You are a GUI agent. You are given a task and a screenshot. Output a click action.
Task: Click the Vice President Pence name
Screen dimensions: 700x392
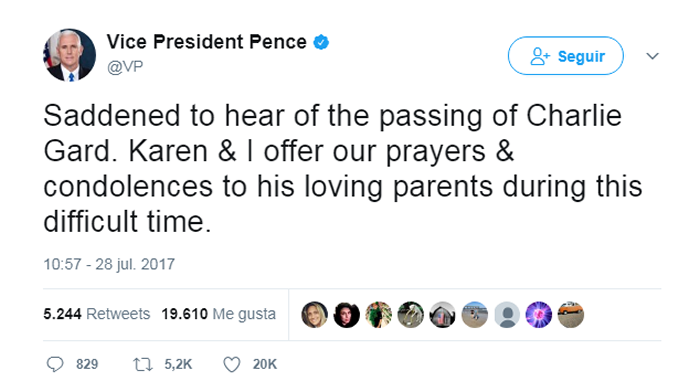207,42
